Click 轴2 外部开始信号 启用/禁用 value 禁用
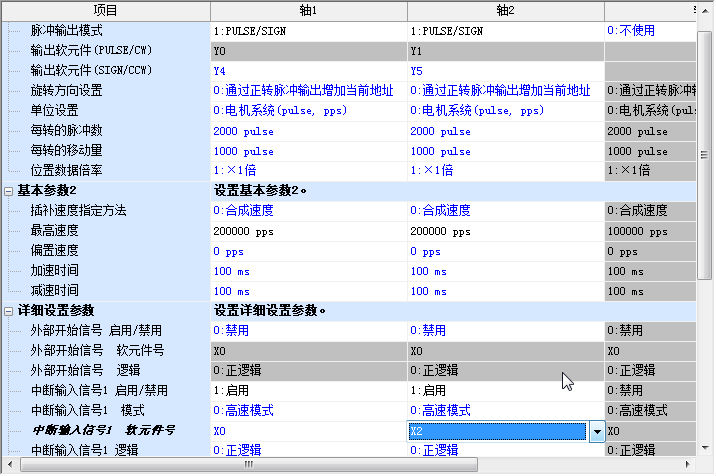This screenshot has width=716, height=476. click(x=505, y=331)
